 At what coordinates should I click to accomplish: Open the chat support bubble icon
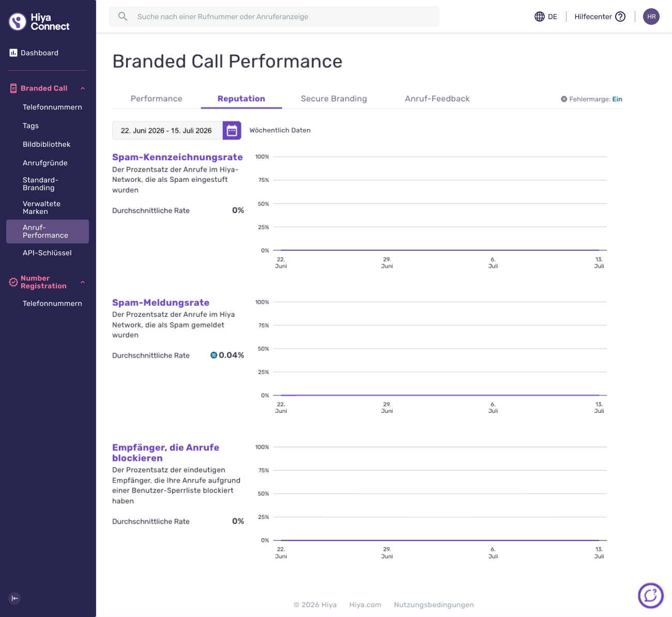coord(651,596)
